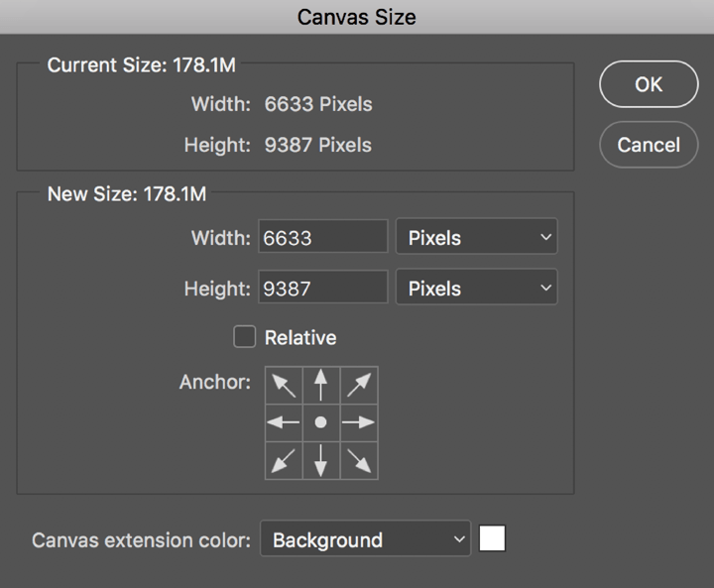
Task: Click the new Width field showing 6633
Action: (322, 238)
